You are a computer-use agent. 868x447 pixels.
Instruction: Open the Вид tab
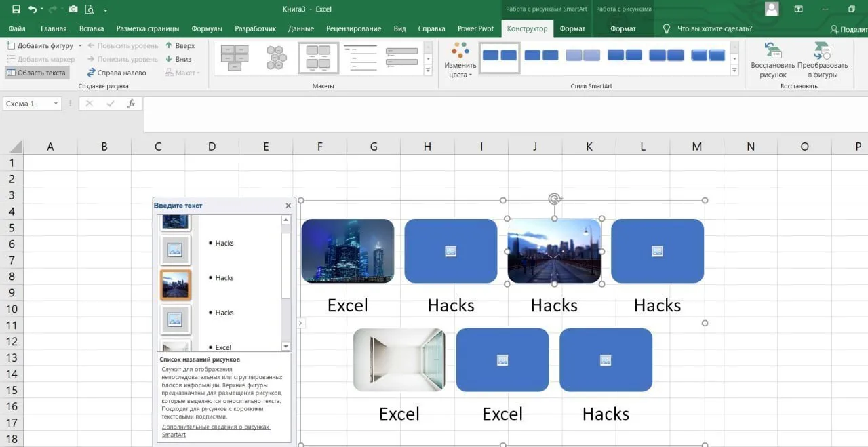(400, 29)
